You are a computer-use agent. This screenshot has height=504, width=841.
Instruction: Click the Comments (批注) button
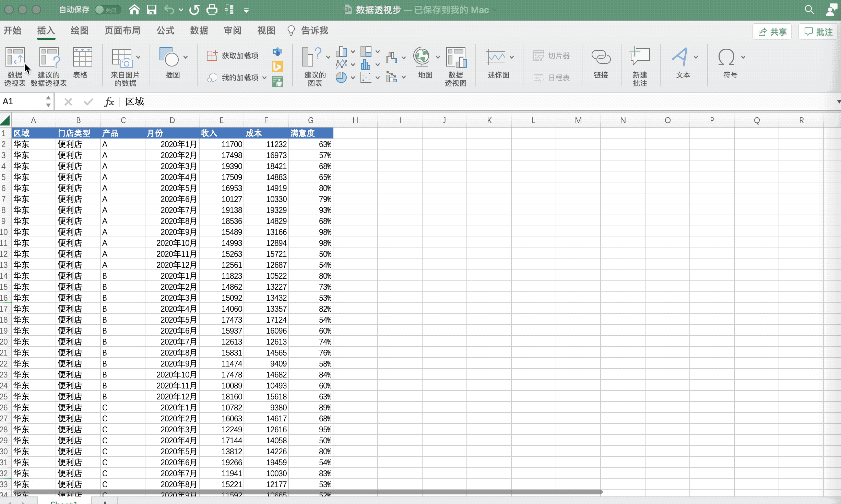[818, 32]
